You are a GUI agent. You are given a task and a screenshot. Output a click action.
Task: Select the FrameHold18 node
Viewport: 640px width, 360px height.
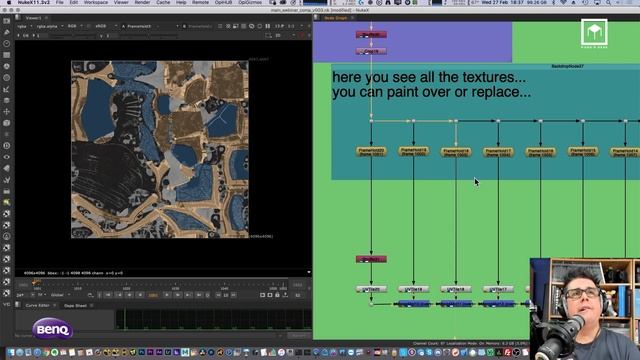(456, 152)
